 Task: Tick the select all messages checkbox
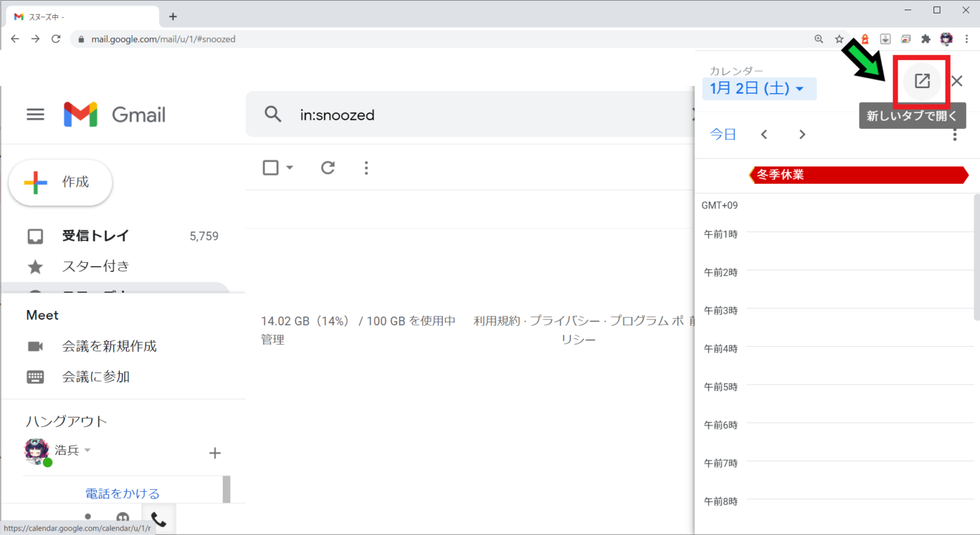271,168
